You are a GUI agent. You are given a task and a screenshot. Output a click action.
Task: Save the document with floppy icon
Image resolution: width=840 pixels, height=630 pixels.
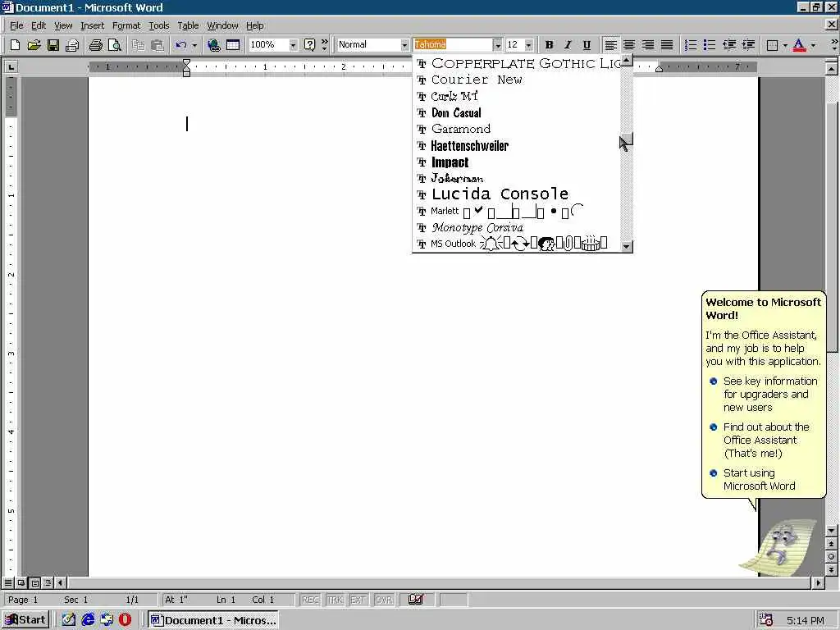coord(53,45)
